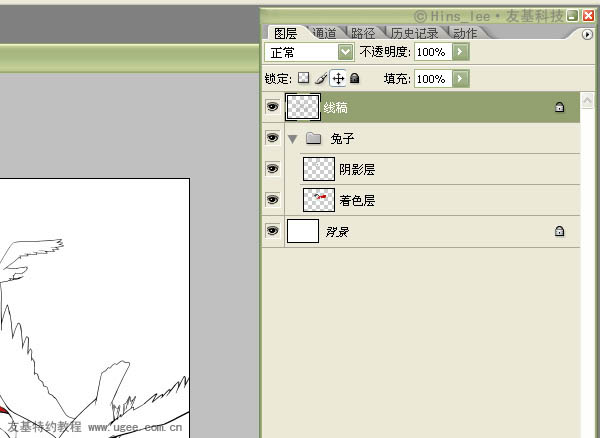This screenshot has width=600, height=438.
Task: Toggle visibility of the 阴影层 layer
Action: [272, 169]
